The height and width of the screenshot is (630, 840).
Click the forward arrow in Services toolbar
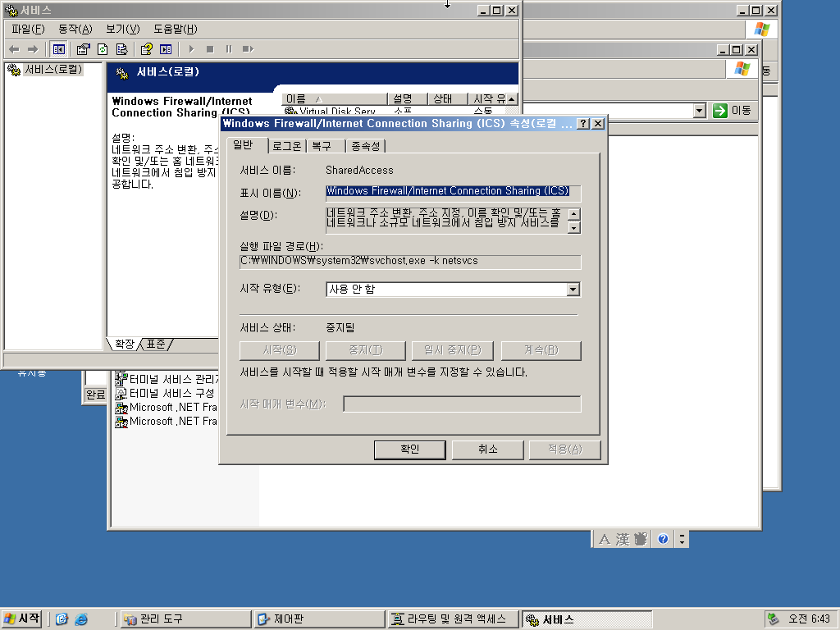tap(33, 49)
